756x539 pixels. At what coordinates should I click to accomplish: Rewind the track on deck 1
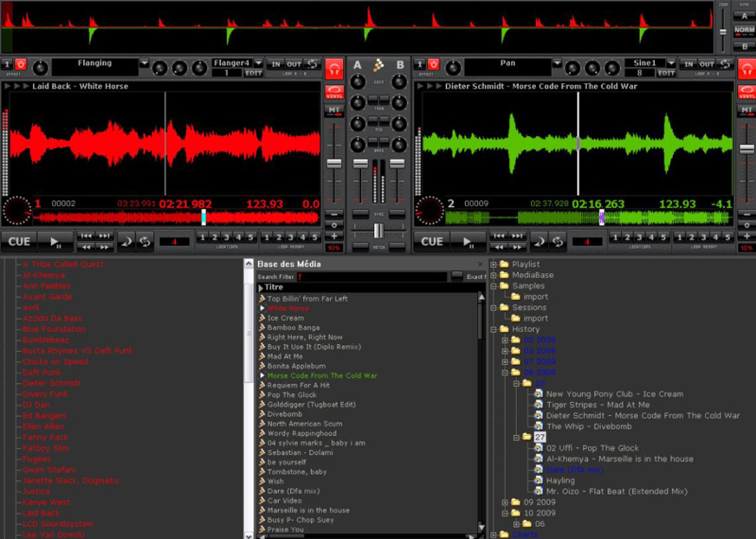85,247
